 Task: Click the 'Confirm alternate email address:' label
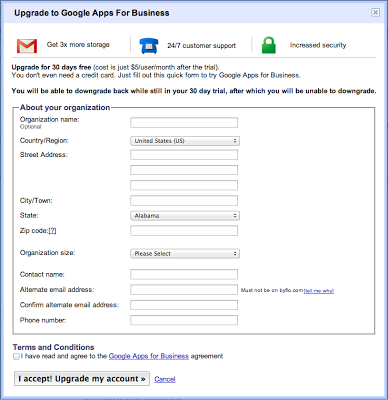(69, 305)
